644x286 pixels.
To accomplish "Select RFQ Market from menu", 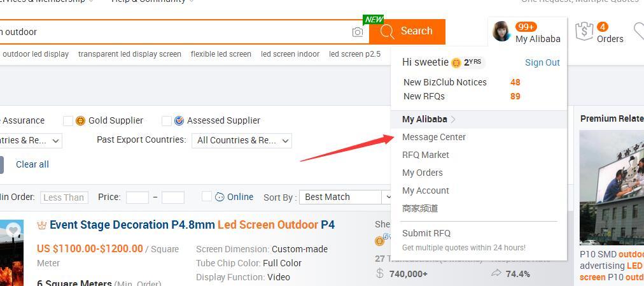I will click(x=426, y=155).
